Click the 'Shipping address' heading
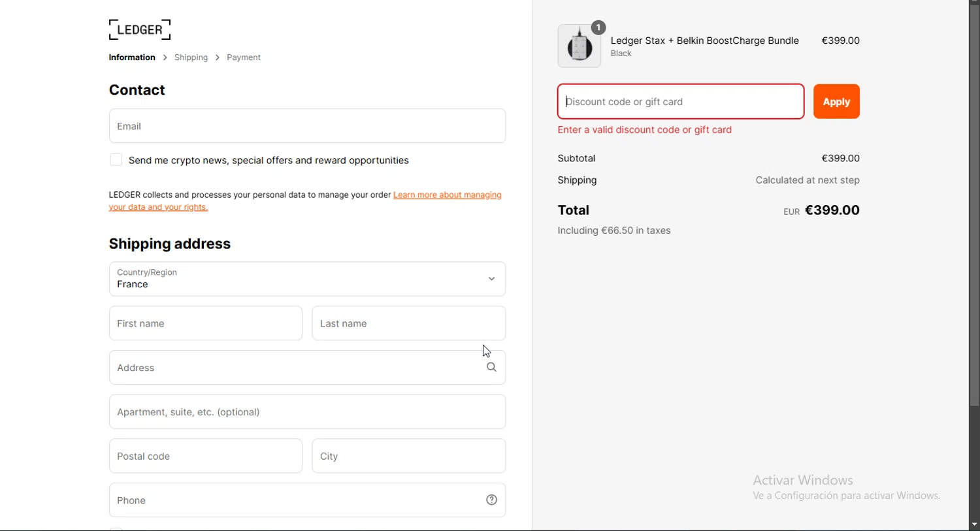The image size is (980, 531). tap(170, 244)
